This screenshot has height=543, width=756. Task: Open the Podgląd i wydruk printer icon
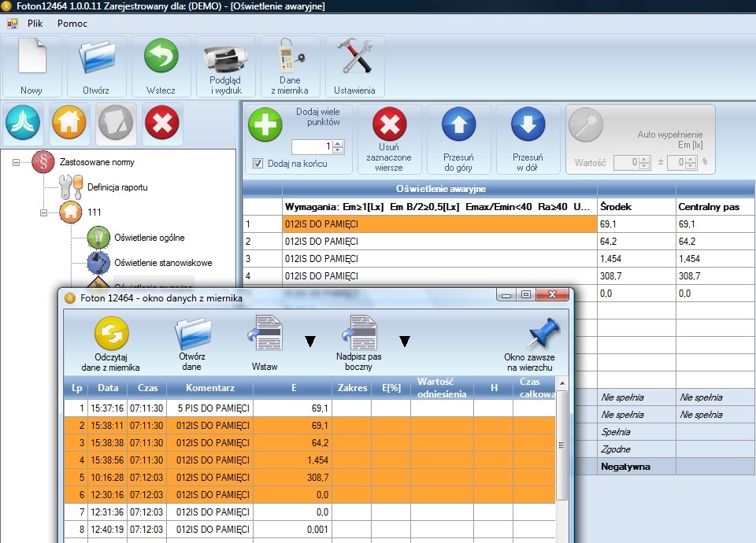tap(225, 59)
